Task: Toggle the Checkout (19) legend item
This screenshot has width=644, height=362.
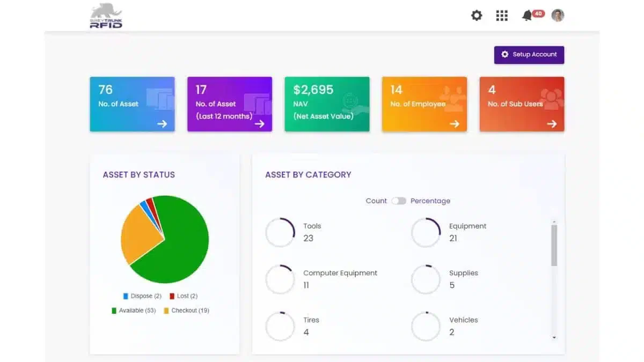Action: [186, 311]
